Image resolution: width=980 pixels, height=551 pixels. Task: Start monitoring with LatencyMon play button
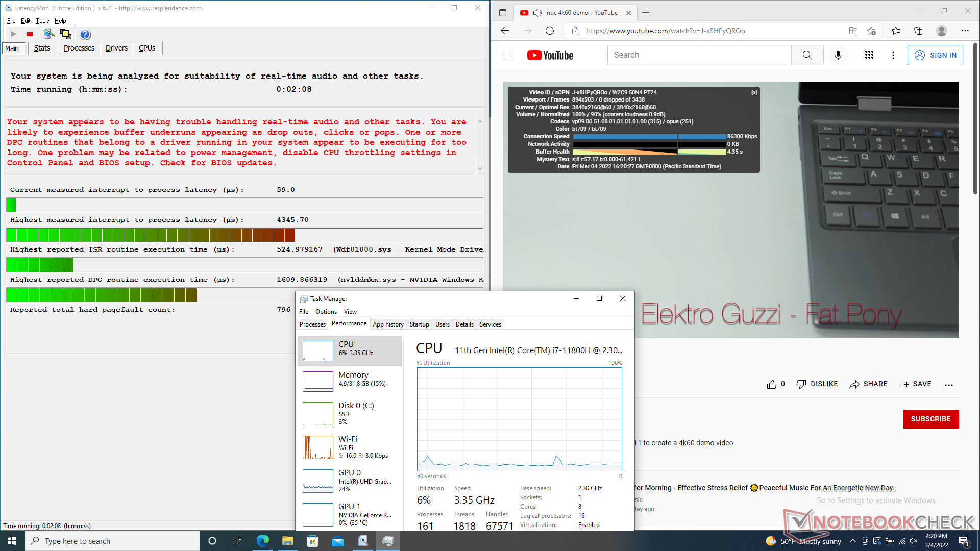tap(14, 34)
